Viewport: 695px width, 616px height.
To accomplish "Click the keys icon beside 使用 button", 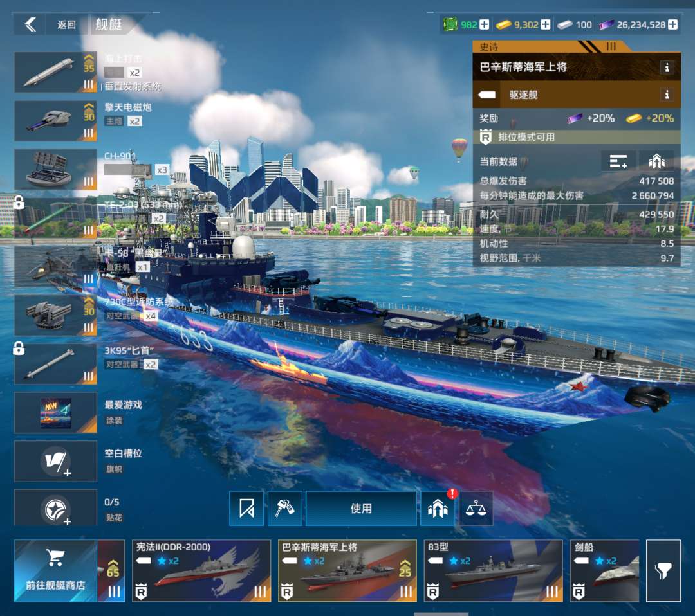I will click(284, 509).
